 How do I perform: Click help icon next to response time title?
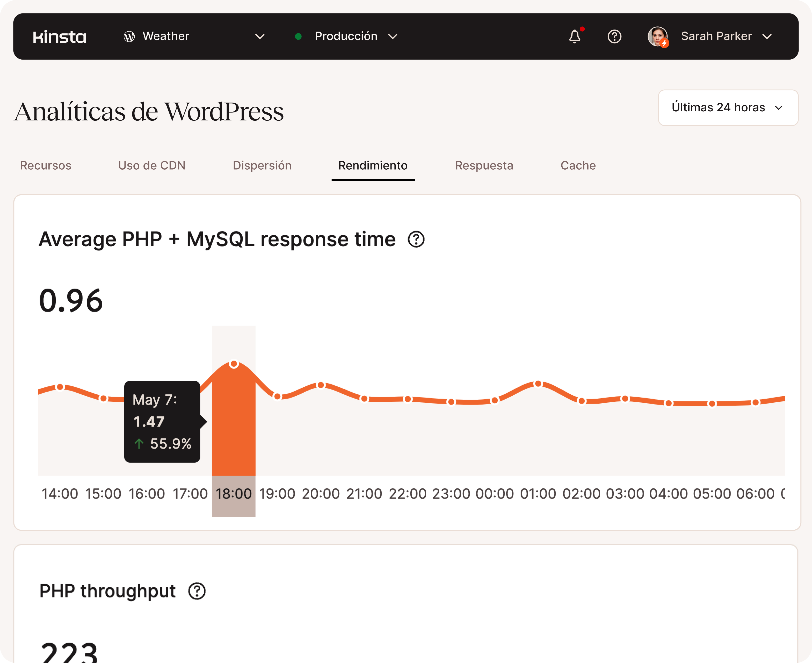[x=416, y=240]
